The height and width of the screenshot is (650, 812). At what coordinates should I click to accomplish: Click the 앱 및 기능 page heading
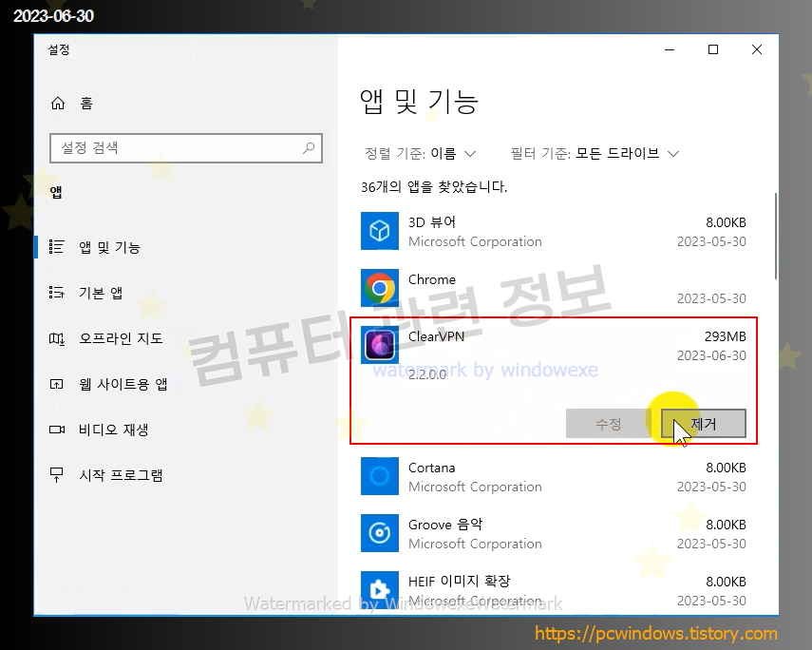point(419,101)
